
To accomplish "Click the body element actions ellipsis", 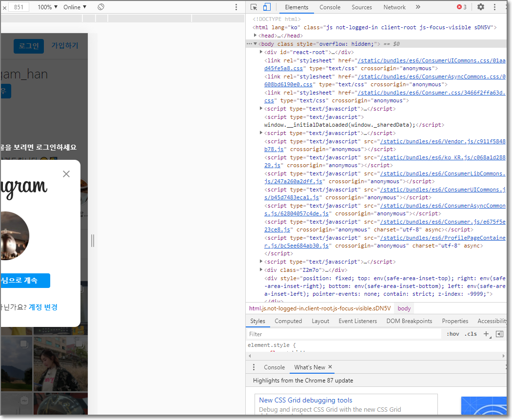I will click(x=249, y=44).
